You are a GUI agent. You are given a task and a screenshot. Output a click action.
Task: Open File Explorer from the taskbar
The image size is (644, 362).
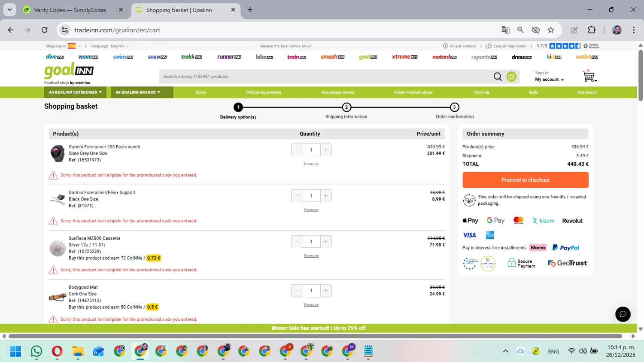point(78,351)
